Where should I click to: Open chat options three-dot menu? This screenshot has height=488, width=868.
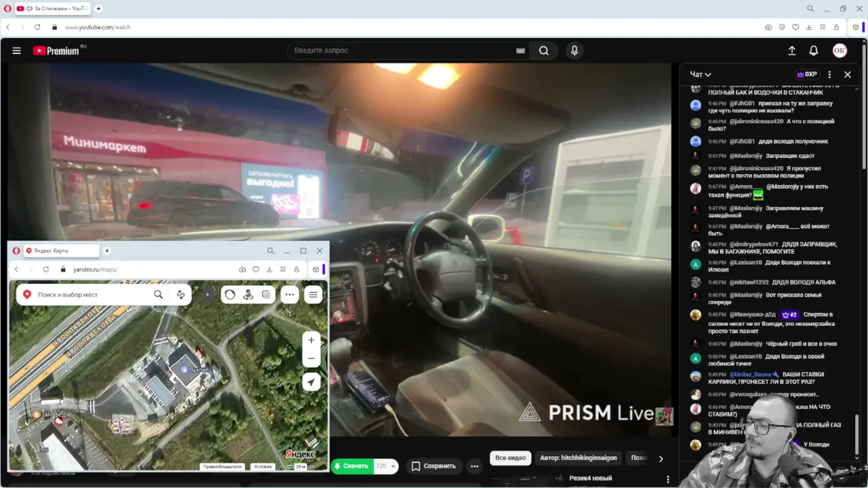(829, 75)
